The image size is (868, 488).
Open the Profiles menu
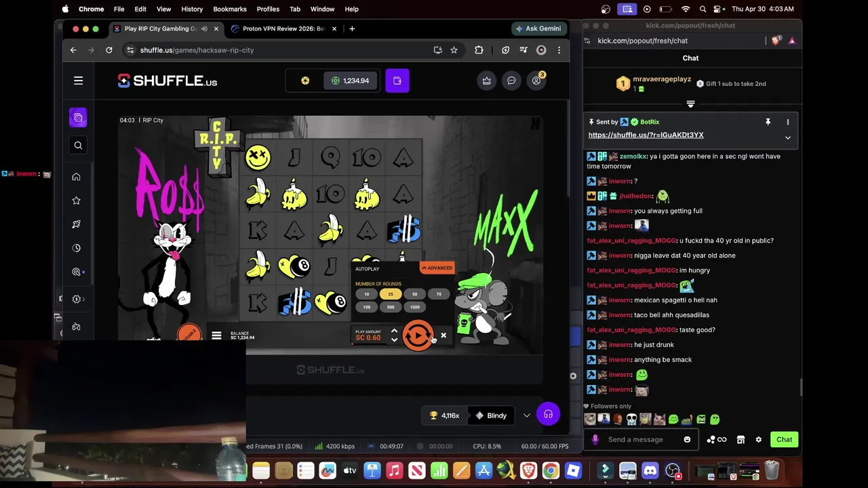(x=268, y=9)
